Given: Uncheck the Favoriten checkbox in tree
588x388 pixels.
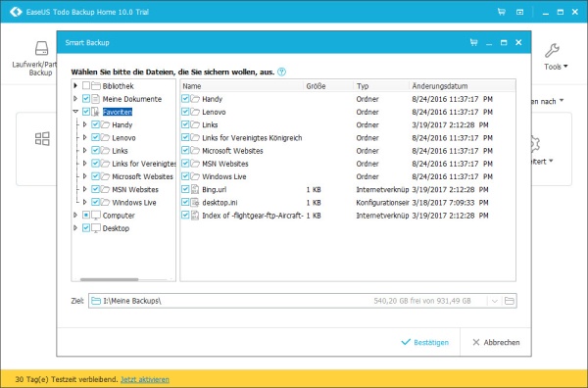Looking at the screenshot, I should [x=86, y=112].
